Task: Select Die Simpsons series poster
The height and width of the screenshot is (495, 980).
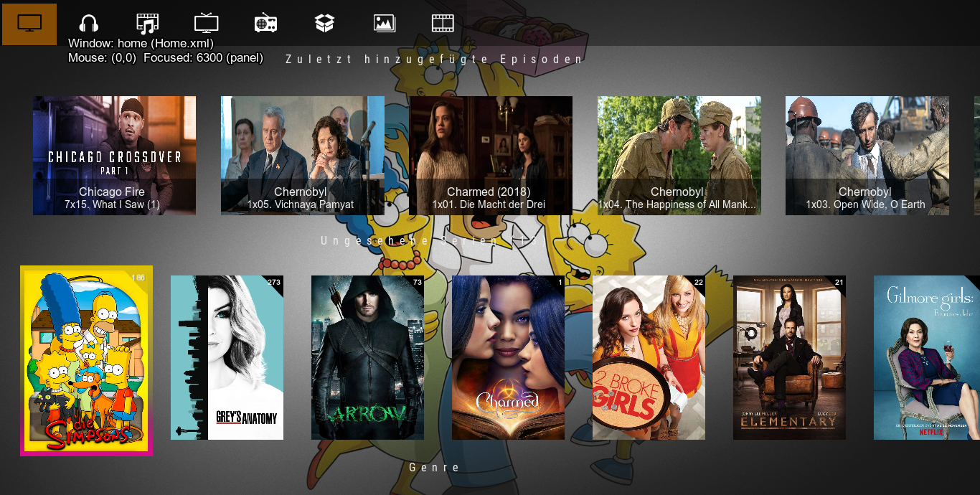Action: tap(86, 361)
